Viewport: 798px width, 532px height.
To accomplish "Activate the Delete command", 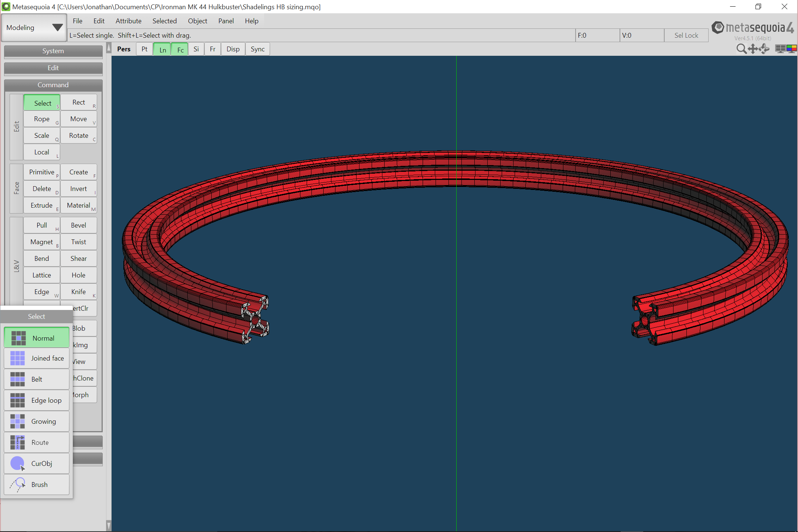I will [x=42, y=189].
